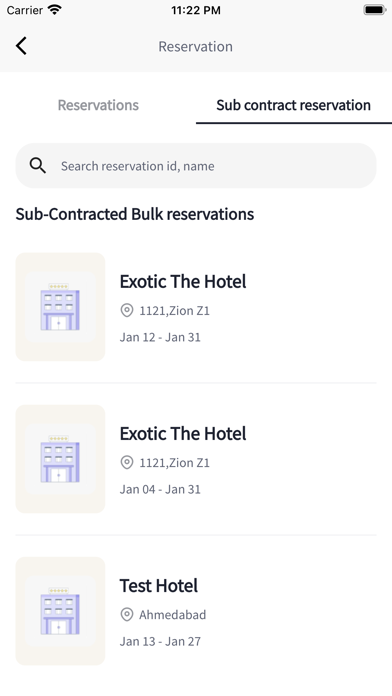Tap the battery indicator icon
This screenshot has width=392, height=696.
click(x=374, y=10)
